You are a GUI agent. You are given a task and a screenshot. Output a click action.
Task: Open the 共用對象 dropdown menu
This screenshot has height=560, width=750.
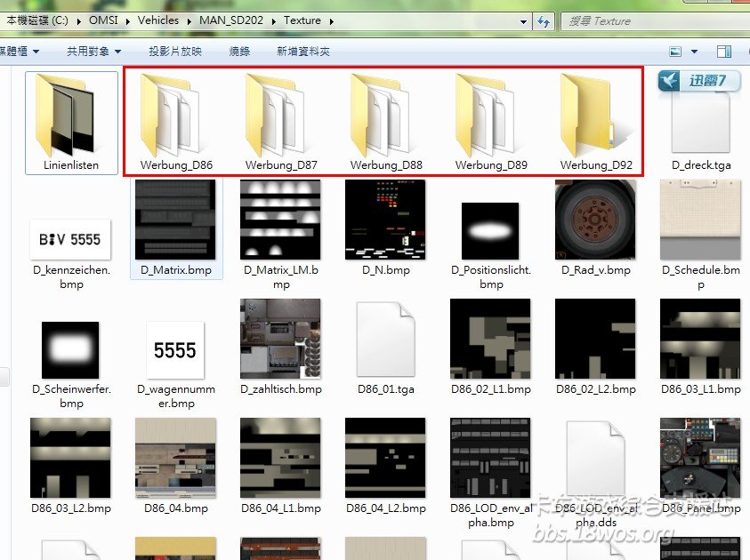click(93, 52)
